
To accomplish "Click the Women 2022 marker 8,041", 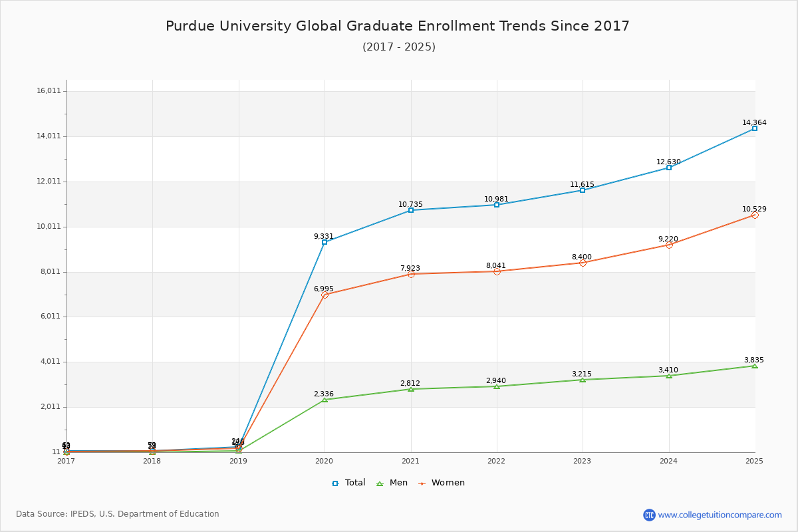I will tap(497, 271).
